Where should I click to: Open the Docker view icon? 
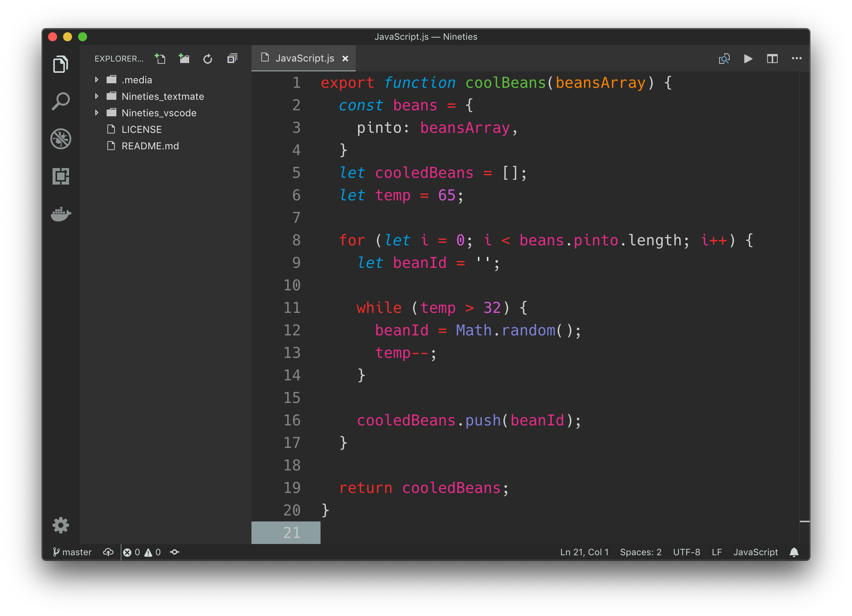pos(60,214)
